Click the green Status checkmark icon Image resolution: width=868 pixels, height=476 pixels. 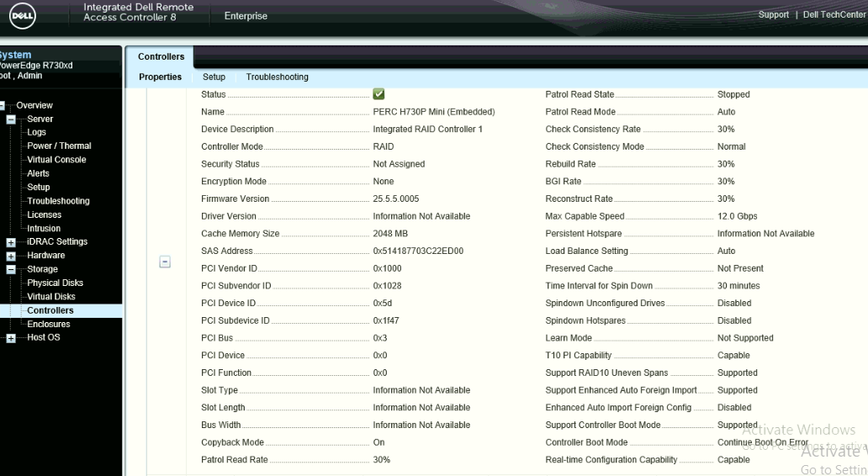pos(378,94)
